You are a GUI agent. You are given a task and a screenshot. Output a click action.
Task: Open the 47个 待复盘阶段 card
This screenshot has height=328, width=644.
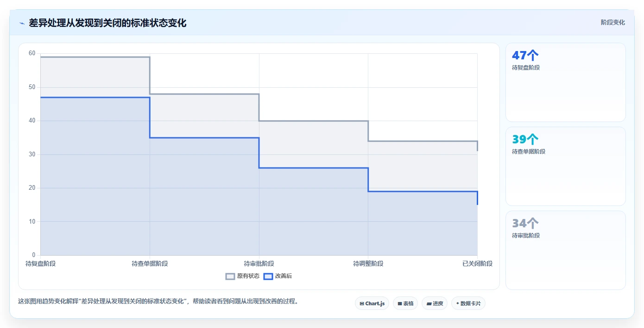point(565,83)
